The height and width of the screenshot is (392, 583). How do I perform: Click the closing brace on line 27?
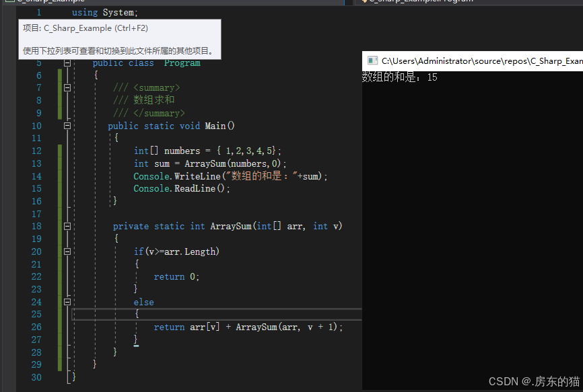[x=136, y=340]
